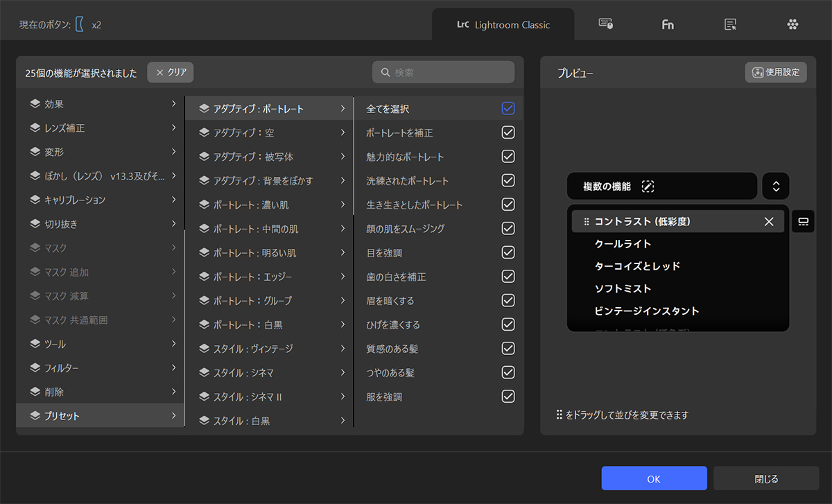
Task: Click the 検索 search field
Action: click(x=444, y=72)
